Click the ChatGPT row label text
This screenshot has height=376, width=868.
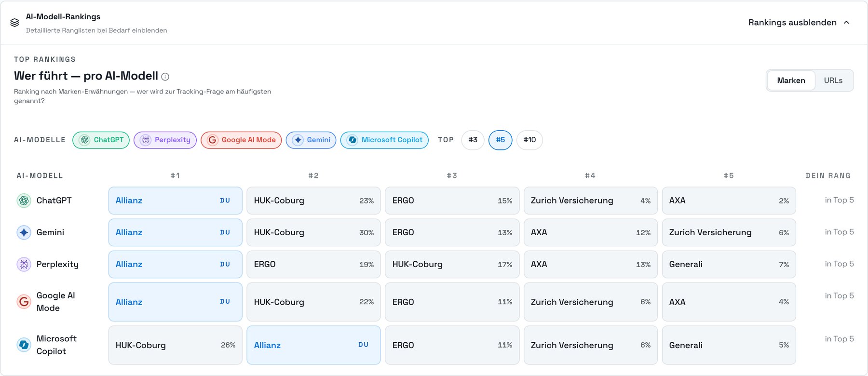coord(54,201)
